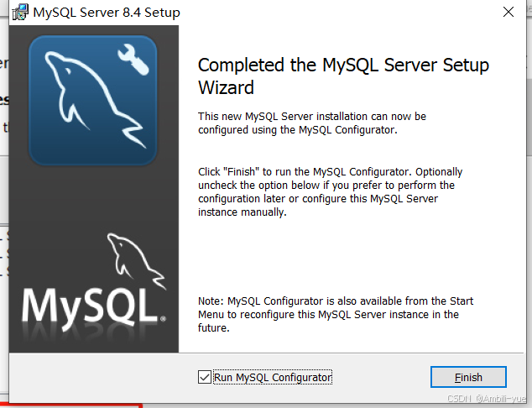The image size is (532, 408).
Task: Click the Finish button
Action: click(468, 377)
